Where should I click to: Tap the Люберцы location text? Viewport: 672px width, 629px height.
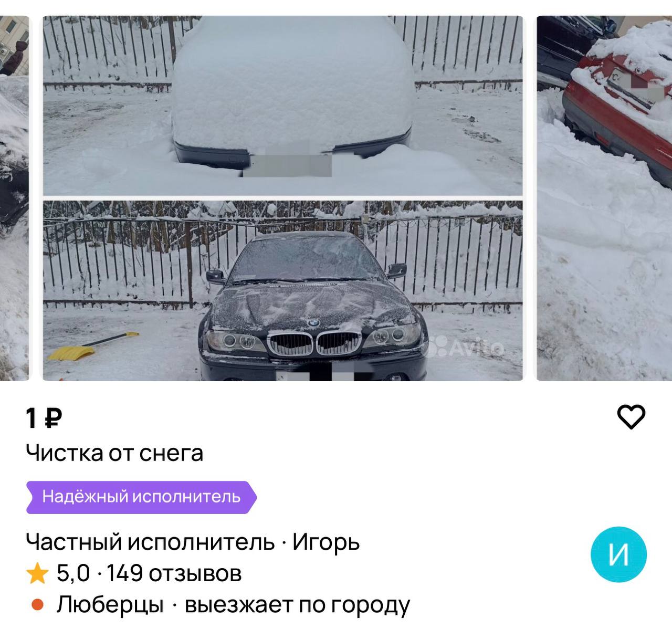point(110,605)
